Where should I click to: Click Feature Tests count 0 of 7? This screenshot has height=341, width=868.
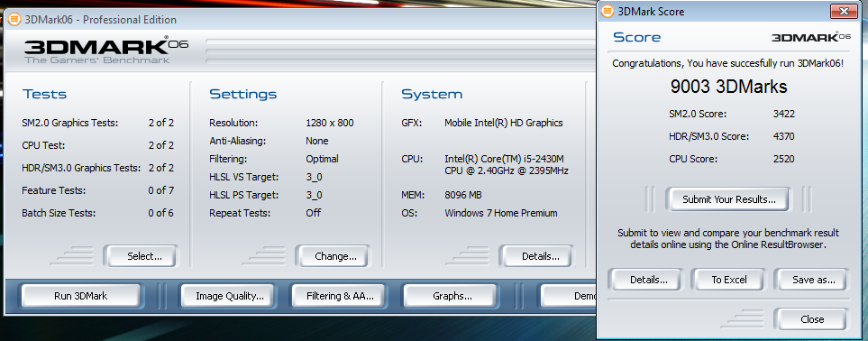[x=161, y=190]
